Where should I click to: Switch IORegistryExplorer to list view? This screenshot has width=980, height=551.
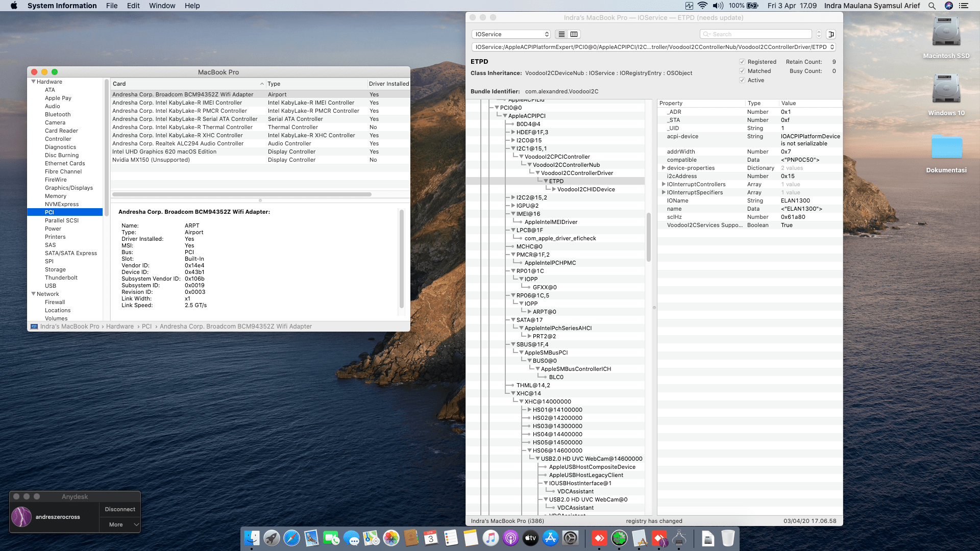pos(561,34)
